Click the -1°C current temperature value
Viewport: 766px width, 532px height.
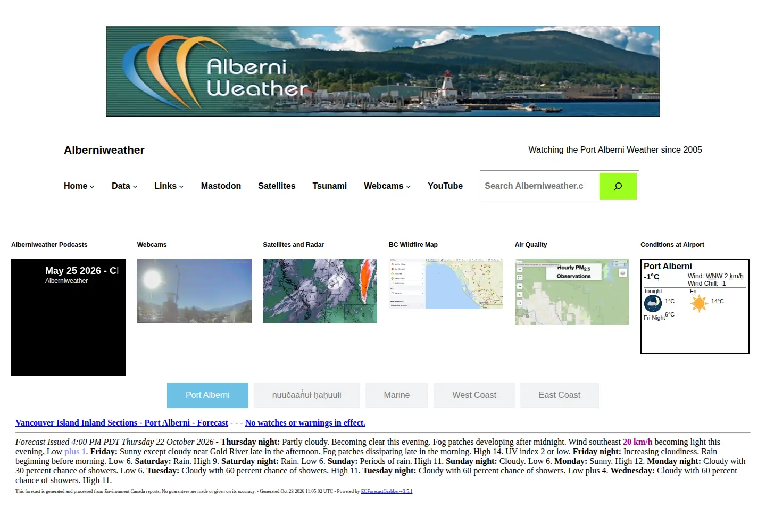(x=652, y=277)
